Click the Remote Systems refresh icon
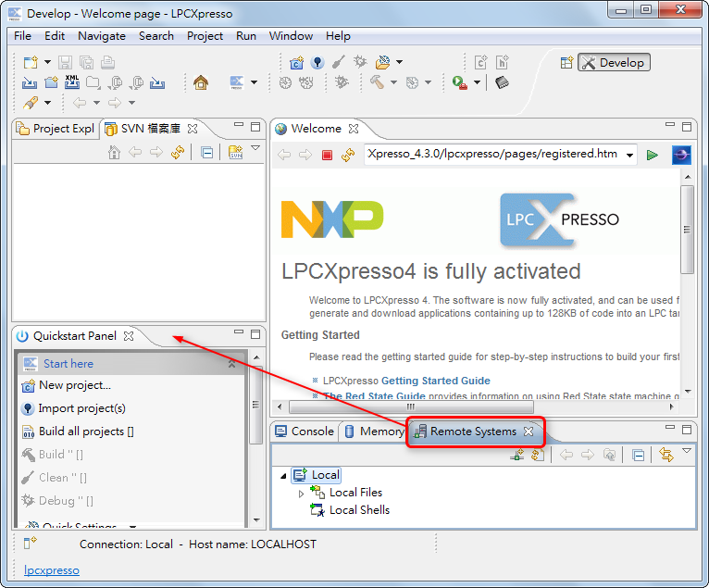Screen dimensions: 709x588 [x=538, y=455]
